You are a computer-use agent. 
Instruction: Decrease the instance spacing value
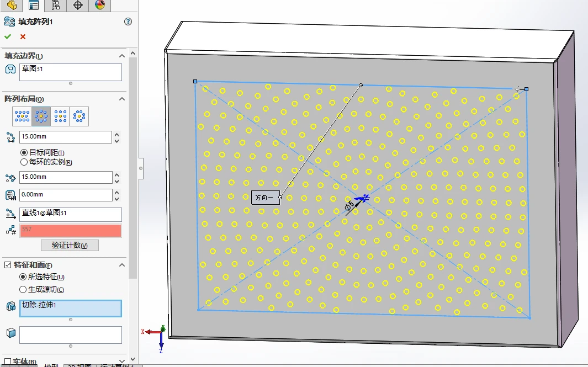point(117,181)
